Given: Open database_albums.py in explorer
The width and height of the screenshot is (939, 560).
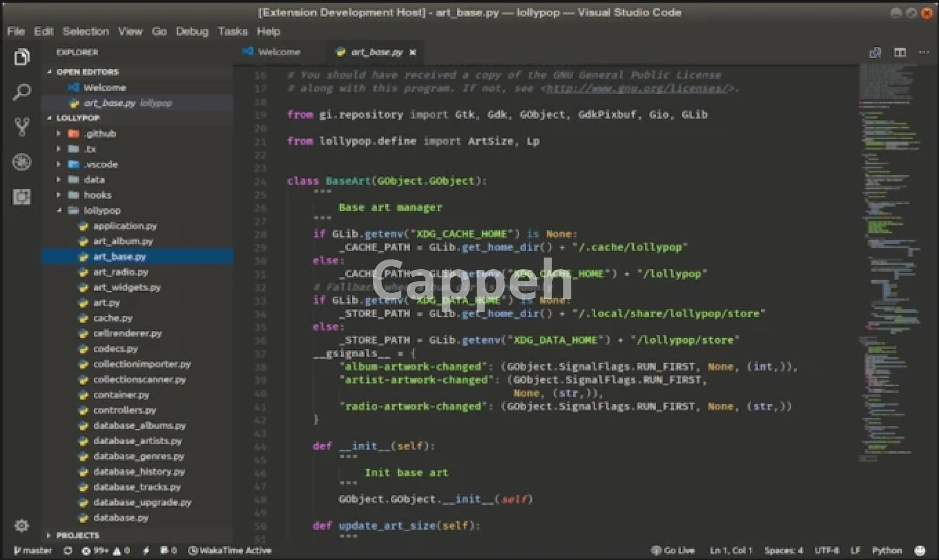Looking at the screenshot, I should pos(139,426).
